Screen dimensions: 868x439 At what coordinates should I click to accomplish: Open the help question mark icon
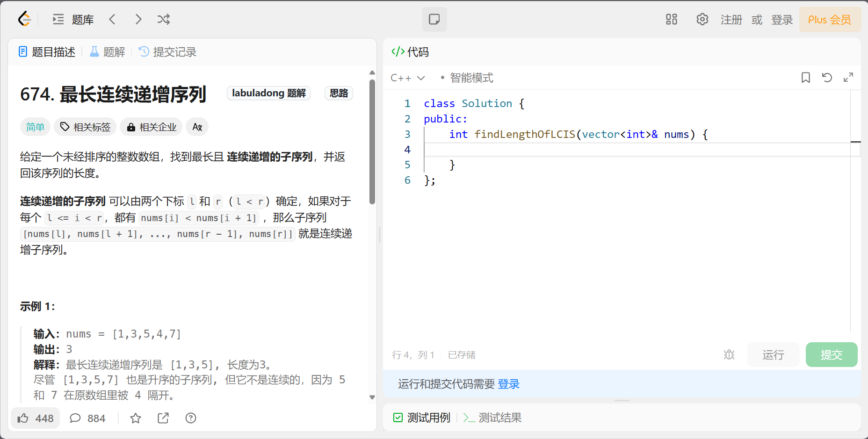[191, 418]
